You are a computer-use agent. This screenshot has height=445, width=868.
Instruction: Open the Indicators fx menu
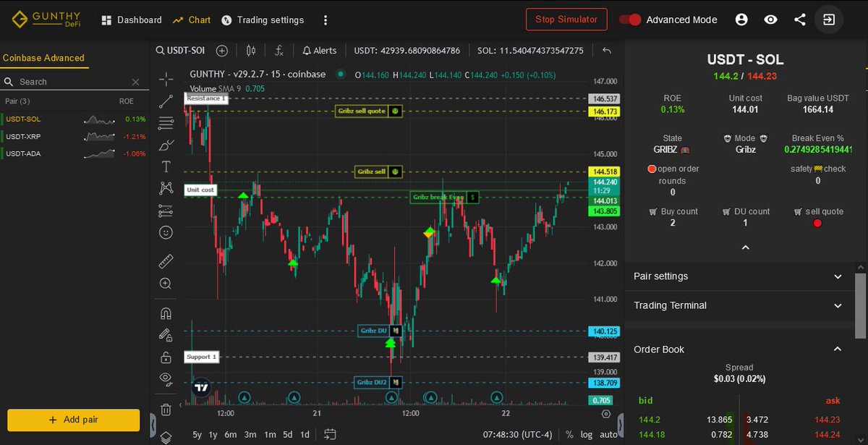tap(279, 51)
